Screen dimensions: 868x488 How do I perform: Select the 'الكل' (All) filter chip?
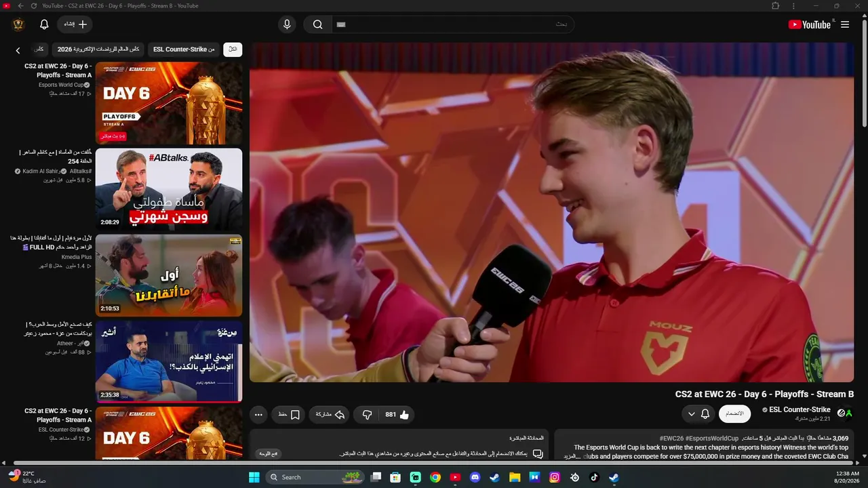(233, 49)
